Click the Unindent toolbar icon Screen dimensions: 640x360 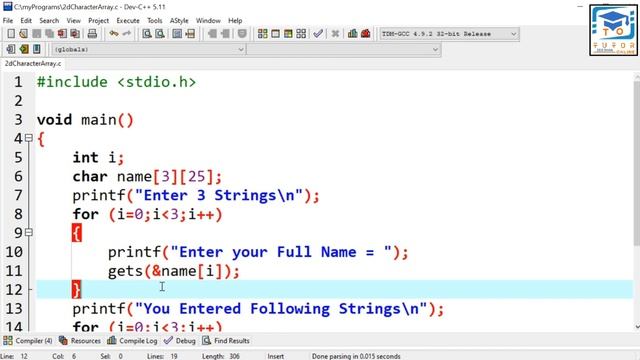[x=212, y=34]
